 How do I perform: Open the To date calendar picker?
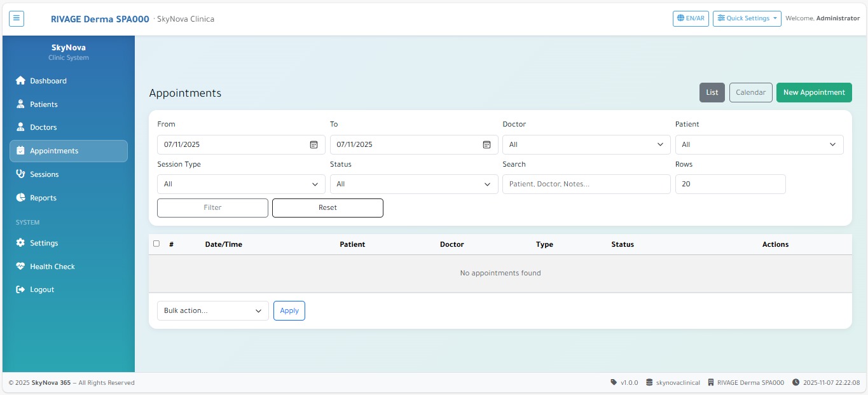(486, 144)
